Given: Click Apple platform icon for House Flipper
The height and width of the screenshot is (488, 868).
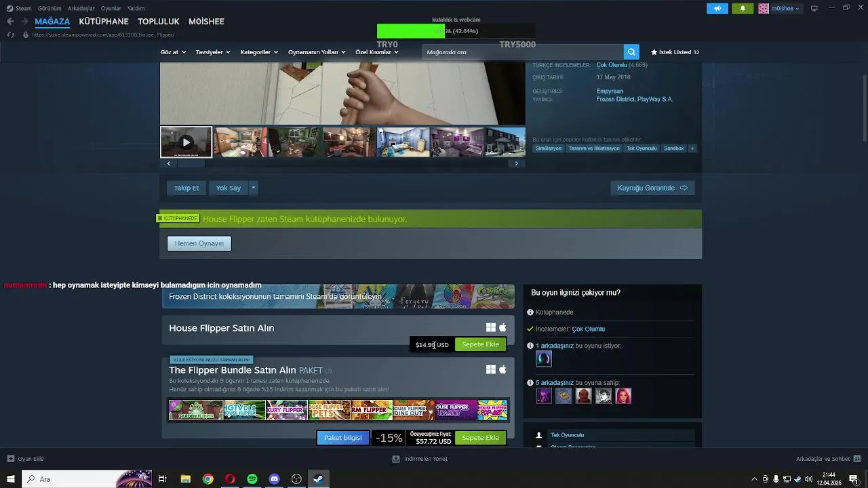Looking at the screenshot, I should (x=502, y=327).
